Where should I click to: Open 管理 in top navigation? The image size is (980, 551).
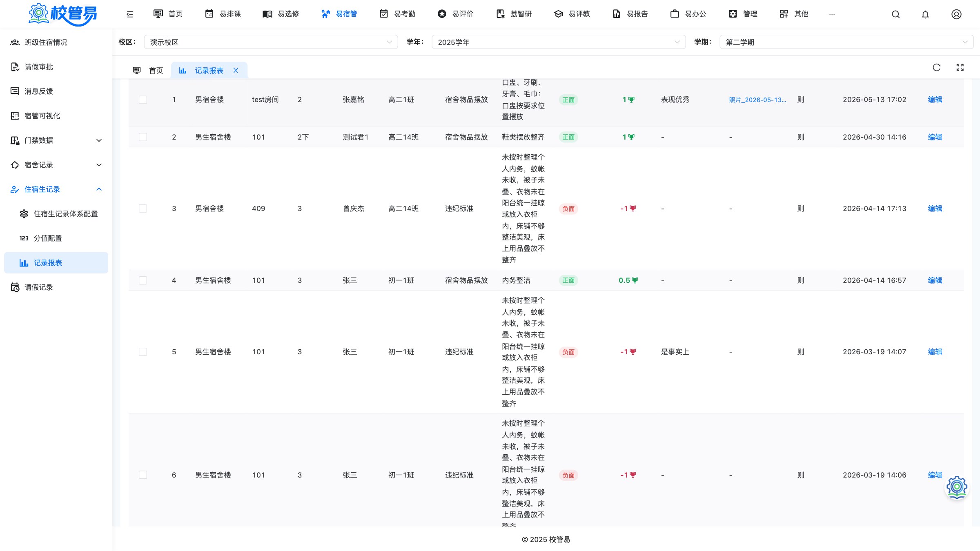coord(743,14)
